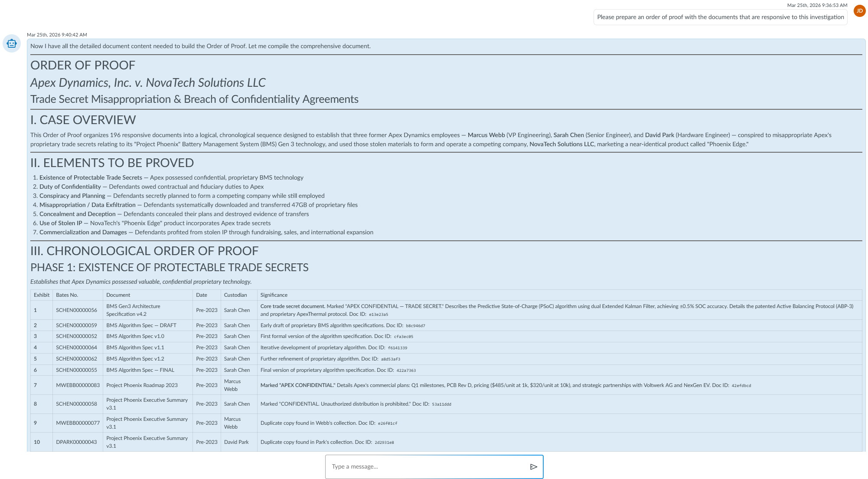
Task: Click the Exhibit column header
Action: point(42,295)
